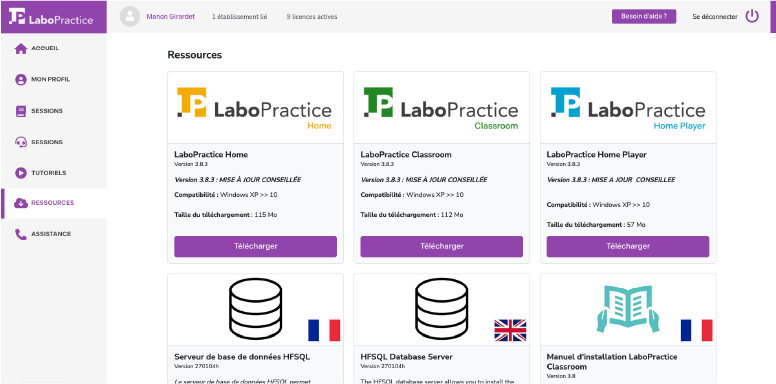Click the UK flag on HFSQL Database Server card
The height and width of the screenshot is (384, 776).
510,330
